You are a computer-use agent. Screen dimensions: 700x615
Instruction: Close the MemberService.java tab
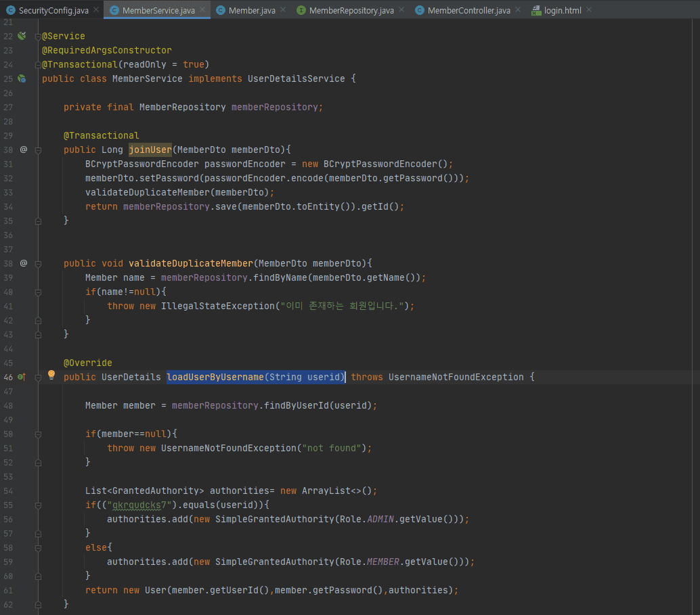(202, 9)
